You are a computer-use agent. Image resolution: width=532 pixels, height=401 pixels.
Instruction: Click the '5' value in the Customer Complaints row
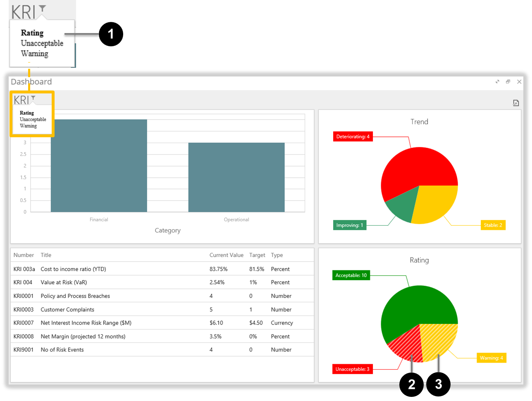coord(211,310)
